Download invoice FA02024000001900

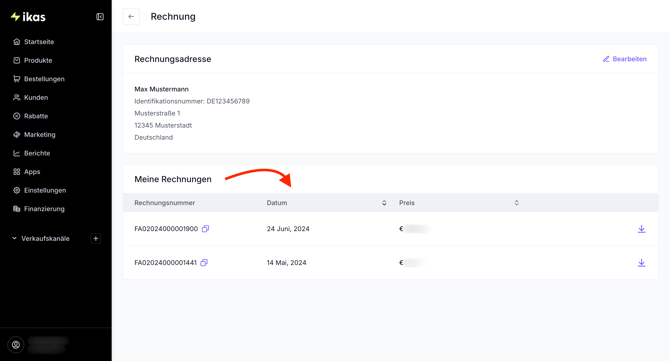[641, 229]
